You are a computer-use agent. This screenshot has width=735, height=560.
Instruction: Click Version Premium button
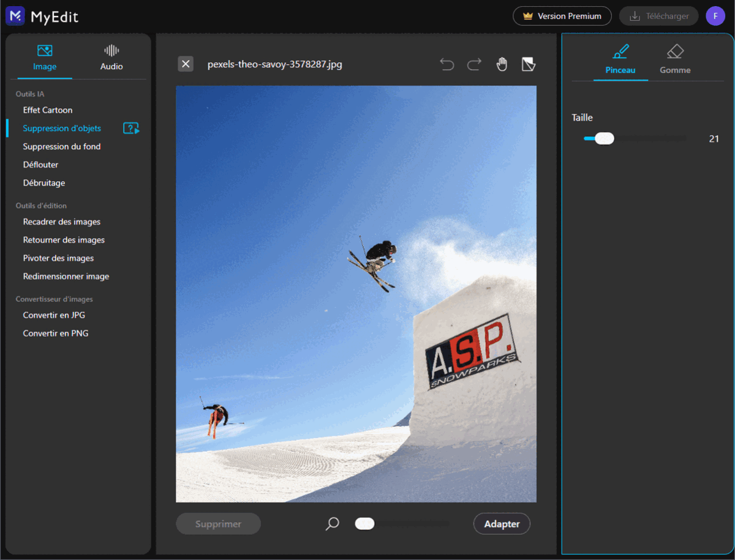point(562,16)
